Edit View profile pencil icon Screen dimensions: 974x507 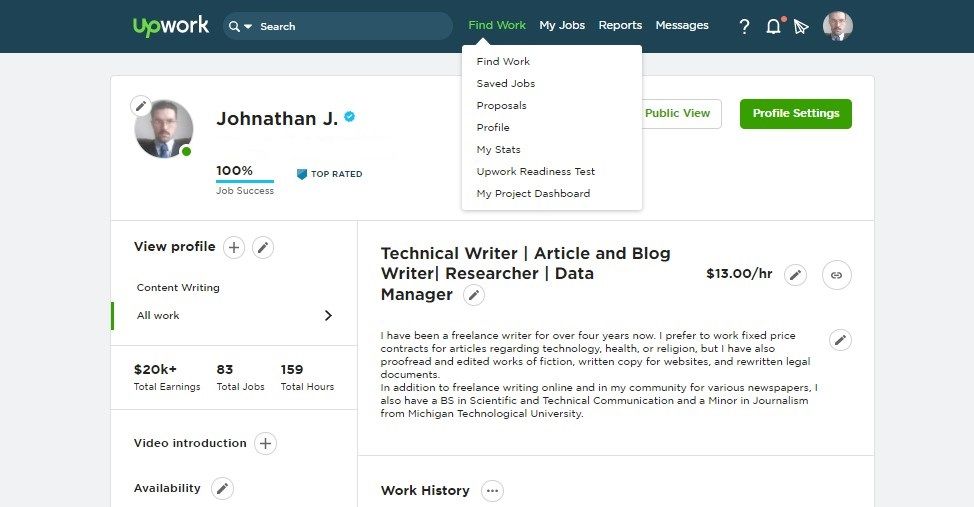click(263, 248)
